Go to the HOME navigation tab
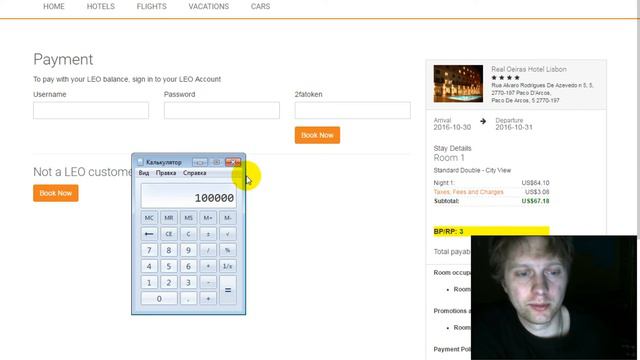 (x=54, y=7)
